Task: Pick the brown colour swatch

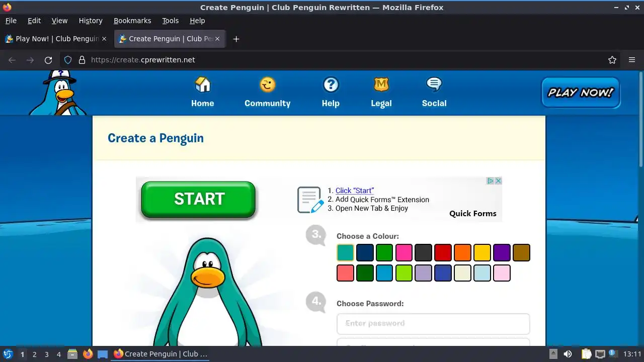Action: coord(521,252)
